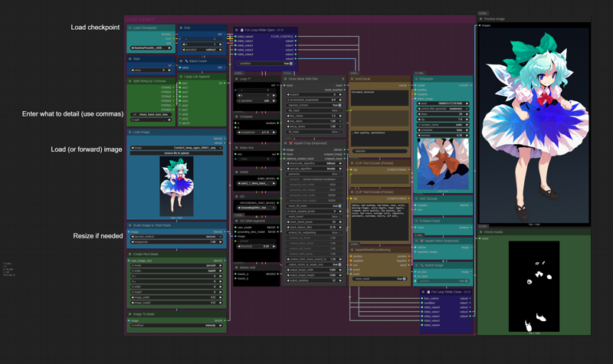Toggle boolean switch in Switch image node
This screenshot has height=364, width=613.
pos(443,281)
